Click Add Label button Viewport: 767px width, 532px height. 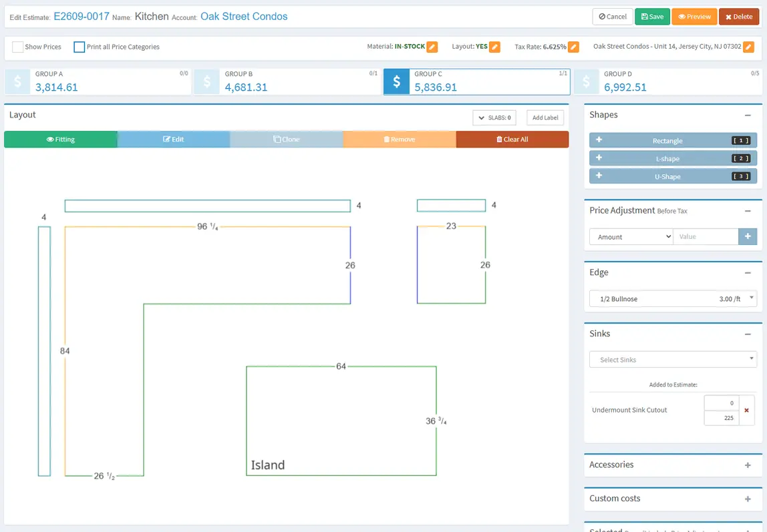pyautogui.click(x=545, y=117)
